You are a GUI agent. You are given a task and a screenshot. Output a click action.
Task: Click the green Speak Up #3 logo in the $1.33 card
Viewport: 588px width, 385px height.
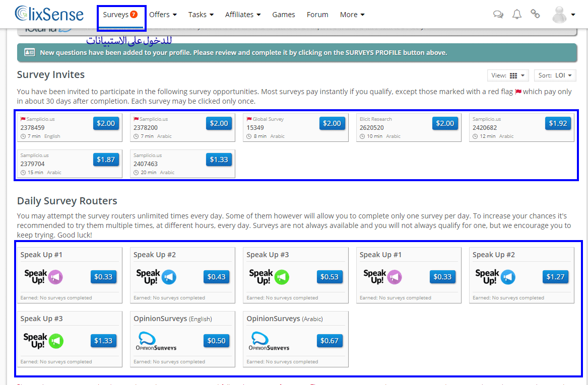click(x=43, y=341)
